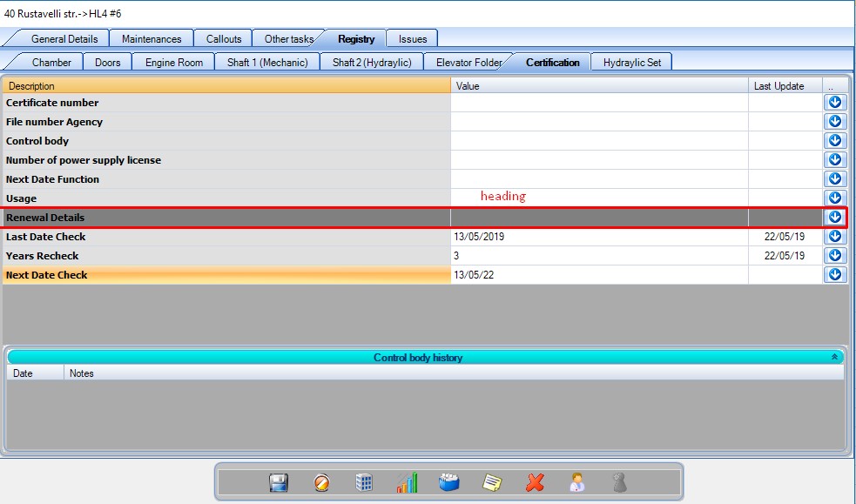Click the user person icon in toolbar
The height and width of the screenshot is (504, 856).
tap(576, 483)
